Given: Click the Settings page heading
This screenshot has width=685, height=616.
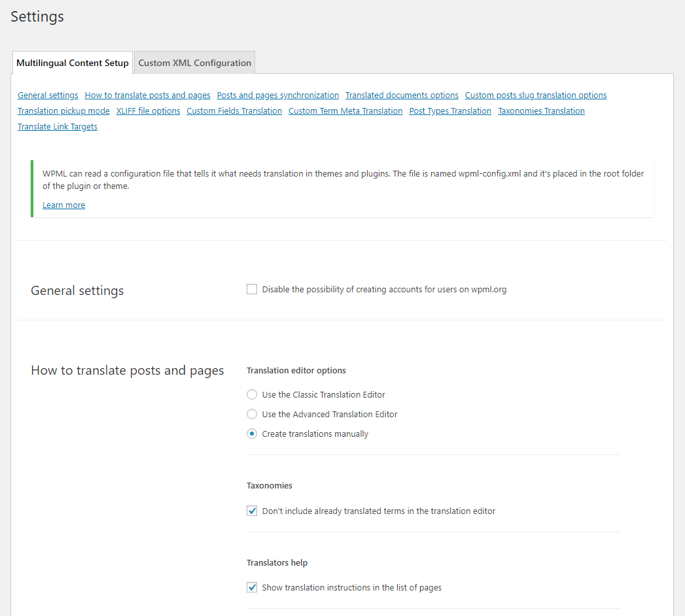Looking at the screenshot, I should [37, 16].
